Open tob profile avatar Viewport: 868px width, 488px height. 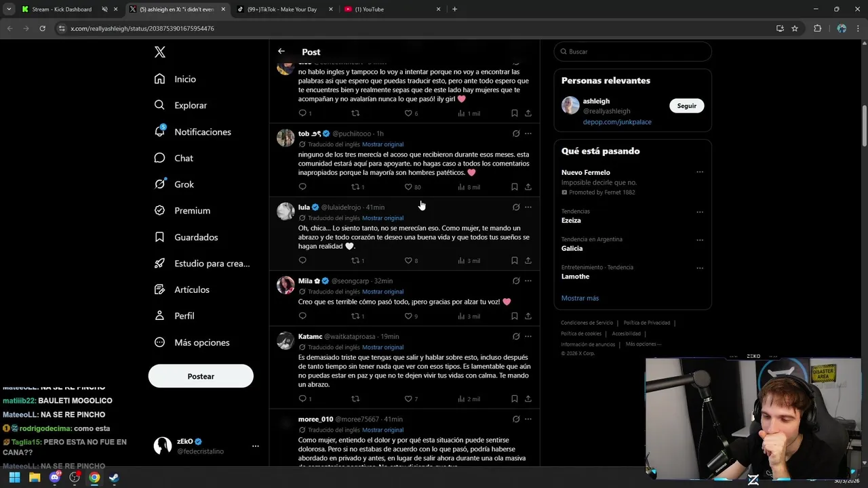coord(285,138)
